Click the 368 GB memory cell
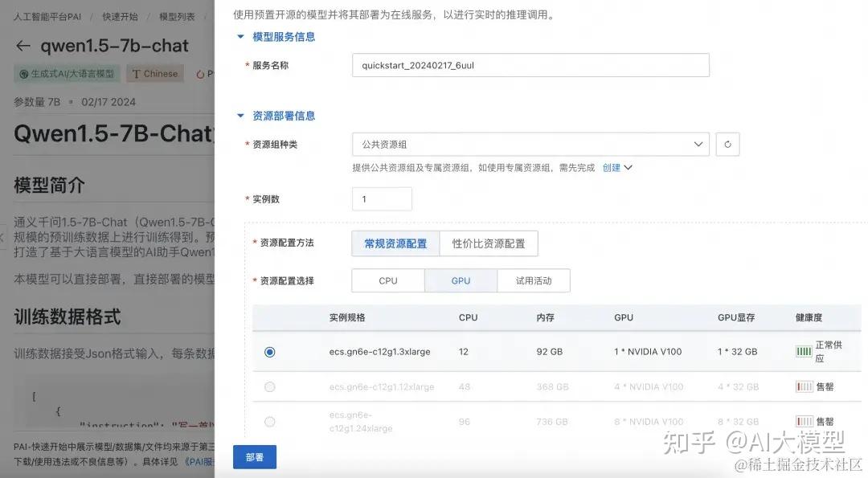Viewport: 868px width, 478px height. pyautogui.click(x=552, y=386)
